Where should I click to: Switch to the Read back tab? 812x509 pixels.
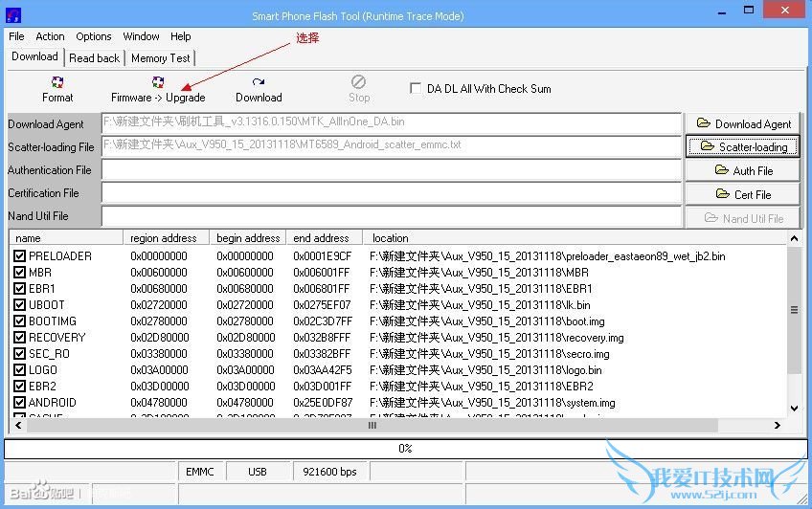point(95,58)
